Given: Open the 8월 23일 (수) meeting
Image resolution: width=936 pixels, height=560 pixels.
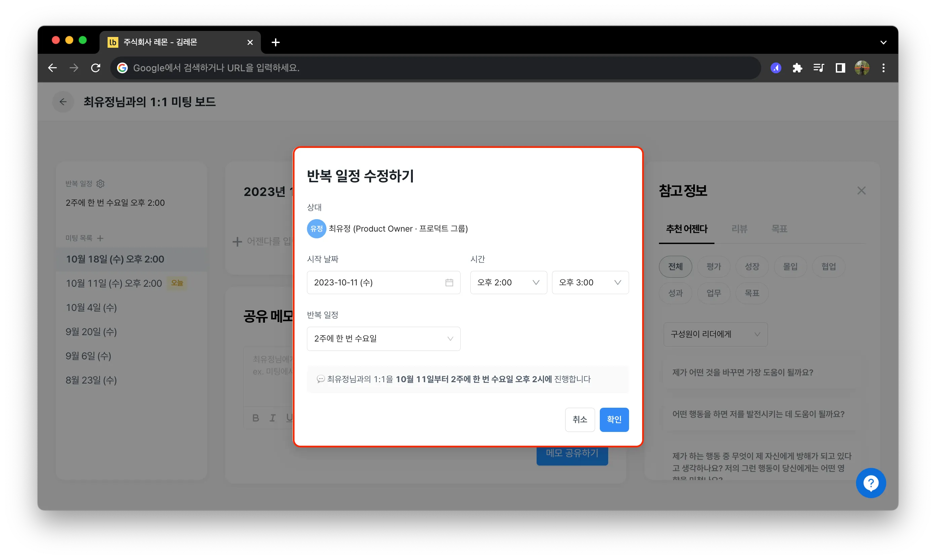Looking at the screenshot, I should tap(131, 380).
